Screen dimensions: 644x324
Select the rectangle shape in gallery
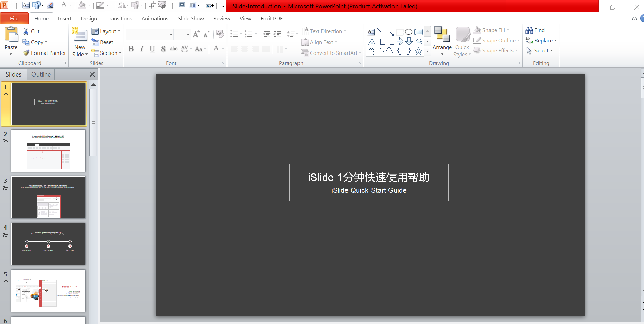coord(399,32)
